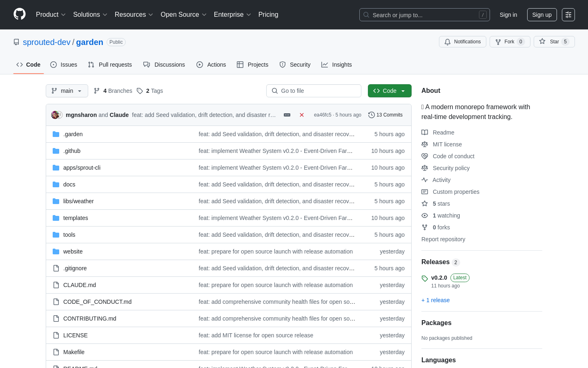Open the Security tab
The height and width of the screenshot is (368, 588).
295,65
